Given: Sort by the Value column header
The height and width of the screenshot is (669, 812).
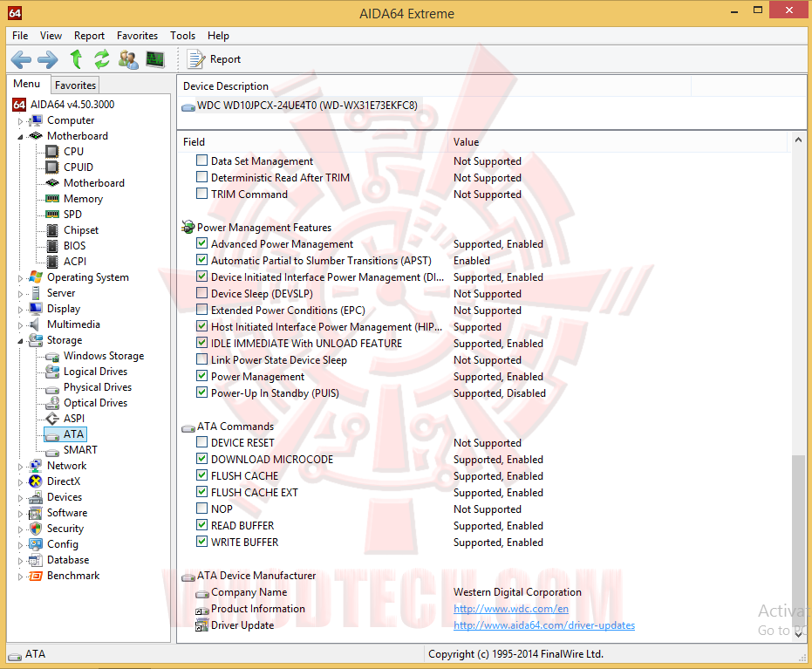Looking at the screenshot, I should click(619, 142).
